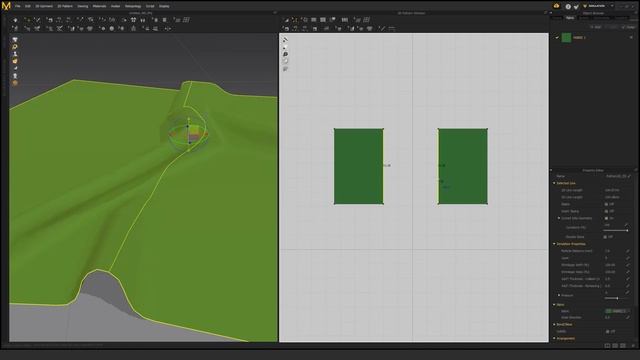
Task: Click the top icon in 2D window sidebar
Action: click(285, 40)
